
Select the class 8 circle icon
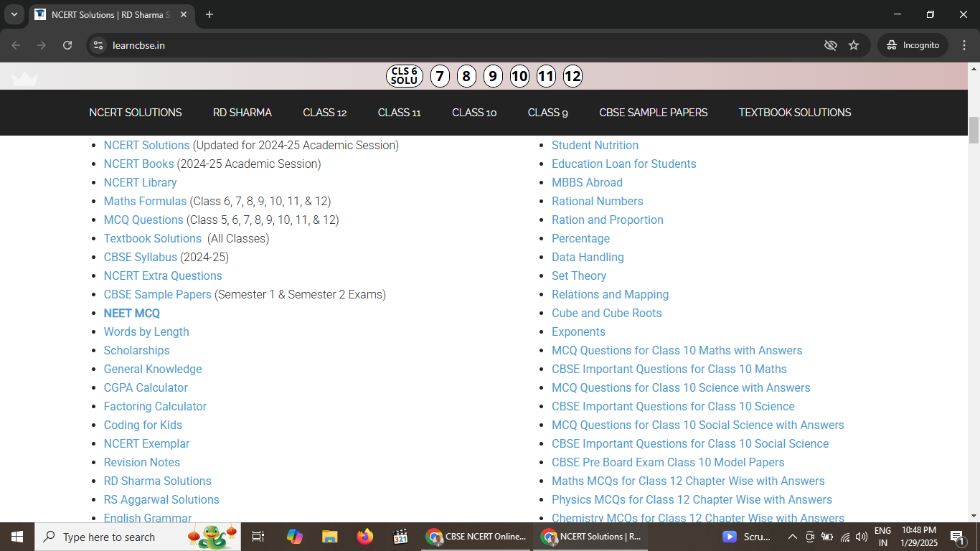[x=466, y=76]
